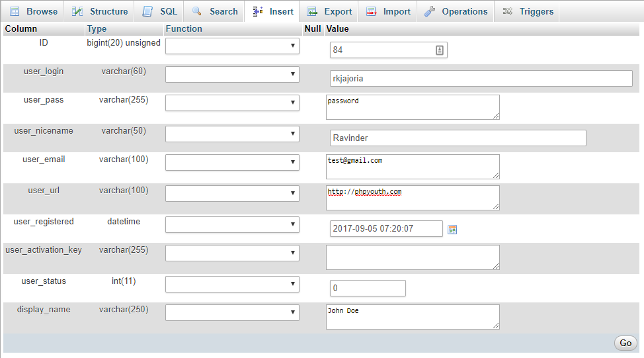Open function dropdown for user_status
This screenshot has width=644, height=358.
[232, 284]
